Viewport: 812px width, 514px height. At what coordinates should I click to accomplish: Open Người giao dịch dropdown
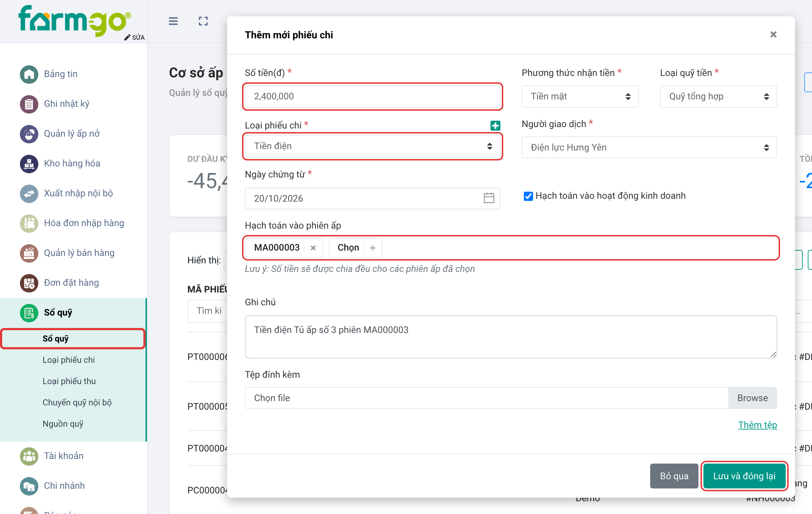tap(649, 147)
